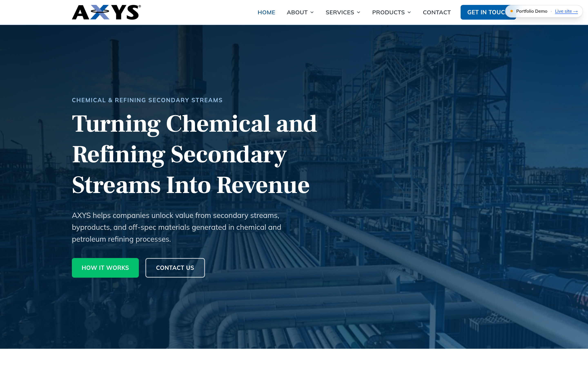Click the Portfolio Demo label
588x368 pixels.
click(532, 11)
